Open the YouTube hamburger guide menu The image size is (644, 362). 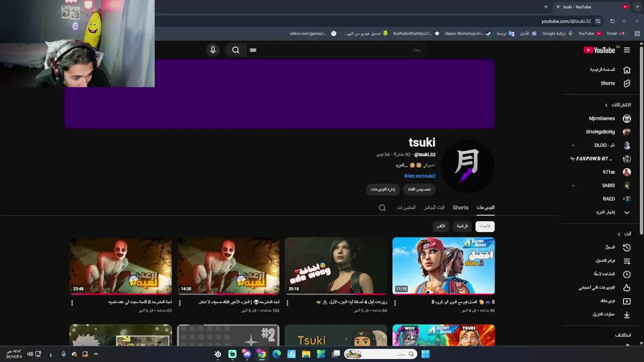pyautogui.click(x=627, y=50)
